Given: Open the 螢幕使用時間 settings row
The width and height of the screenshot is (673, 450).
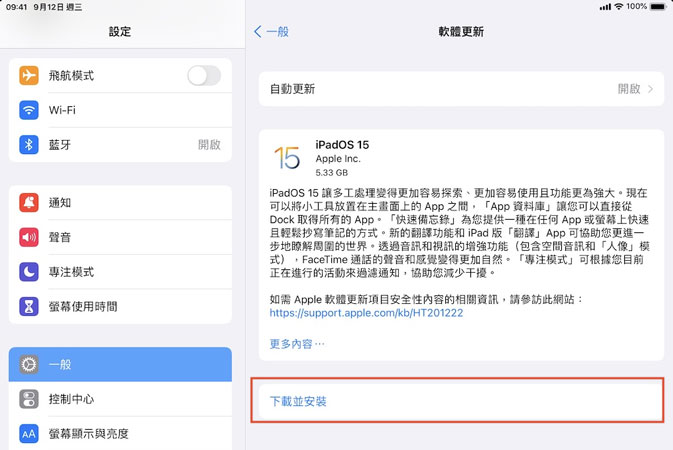Looking at the screenshot, I should pyautogui.click(x=120, y=306).
